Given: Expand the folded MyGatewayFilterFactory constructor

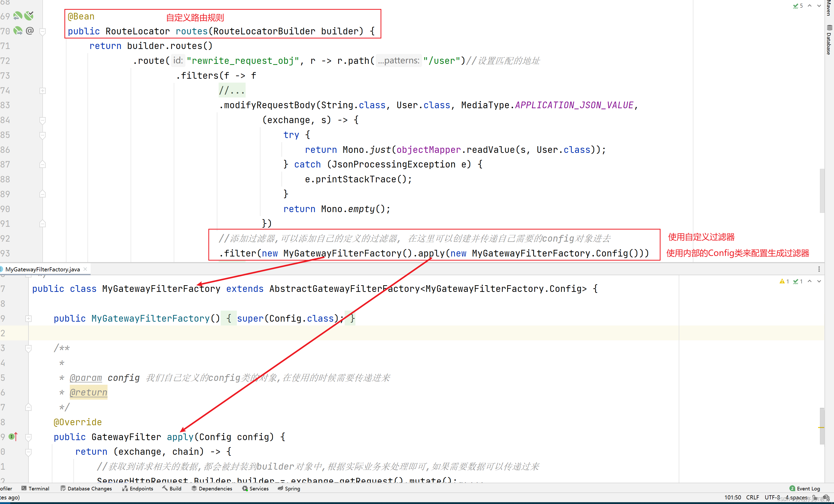Looking at the screenshot, I should click(29, 318).
